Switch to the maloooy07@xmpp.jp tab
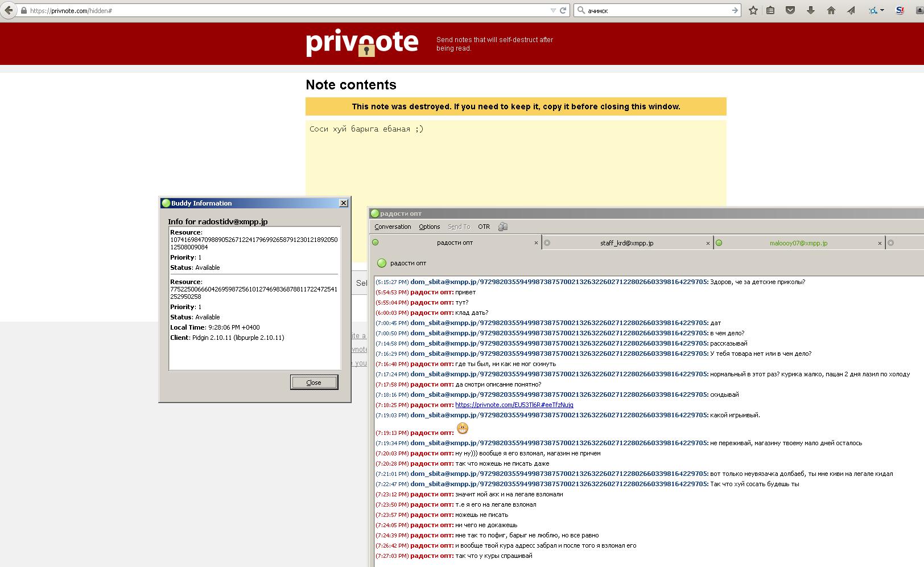The width and height of the screenshot is (924, 567). (799, 243)
